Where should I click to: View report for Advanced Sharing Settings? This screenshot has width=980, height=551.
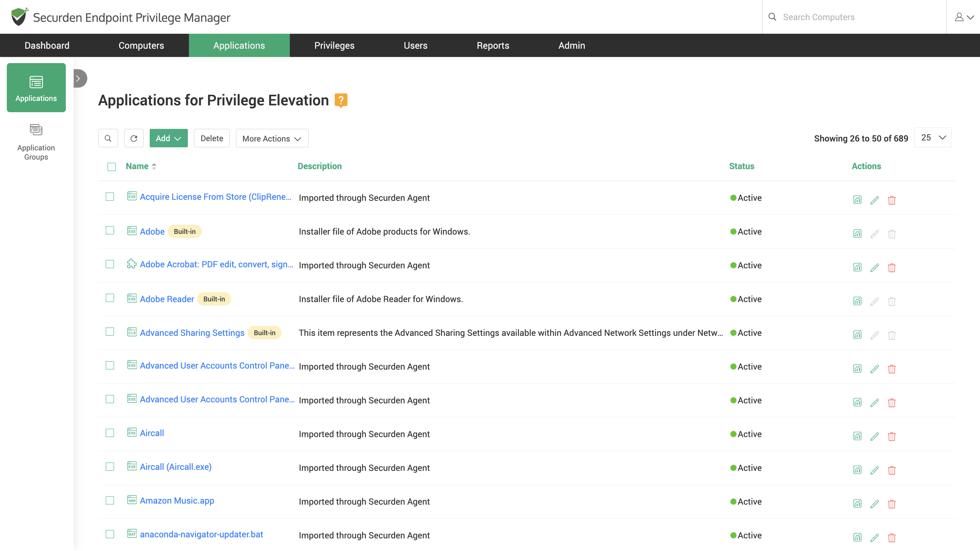857,335
